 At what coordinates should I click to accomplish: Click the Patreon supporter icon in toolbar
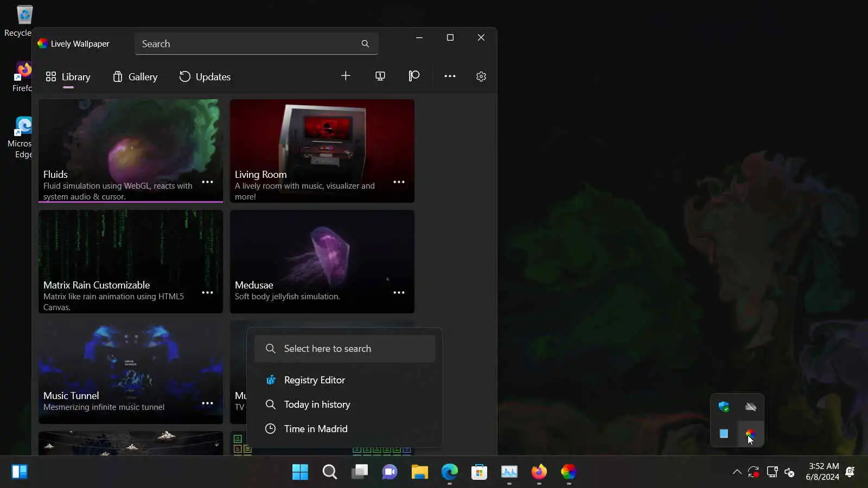click(x=414, y=76)
